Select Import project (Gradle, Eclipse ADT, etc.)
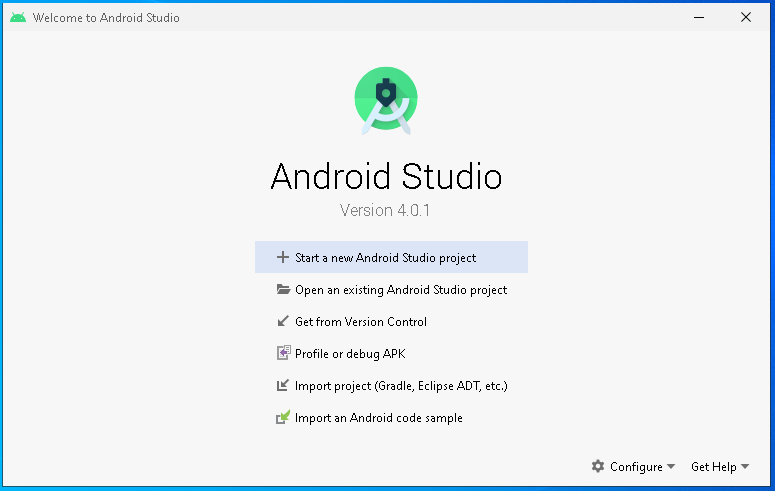The image size is (775, 491). tap(391, 386)
